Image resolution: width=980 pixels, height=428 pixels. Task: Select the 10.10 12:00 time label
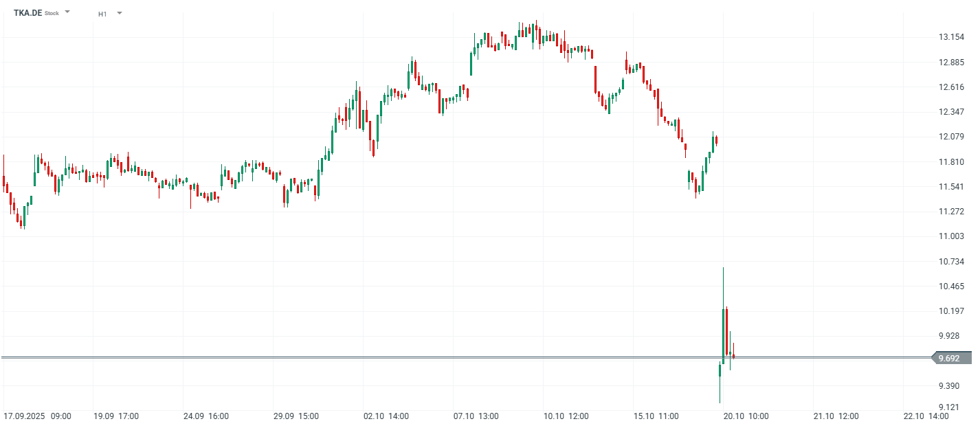566,416
